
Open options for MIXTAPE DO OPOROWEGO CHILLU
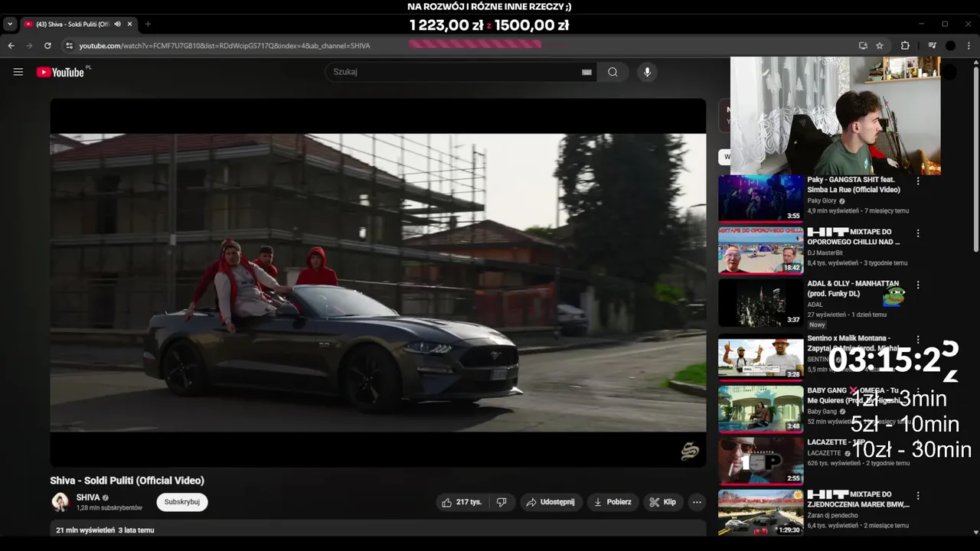[x=918, y=233]
